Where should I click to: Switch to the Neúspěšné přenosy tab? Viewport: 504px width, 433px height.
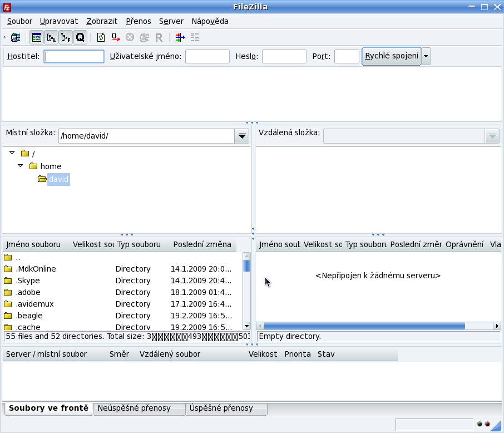click(x=139, y=408)
